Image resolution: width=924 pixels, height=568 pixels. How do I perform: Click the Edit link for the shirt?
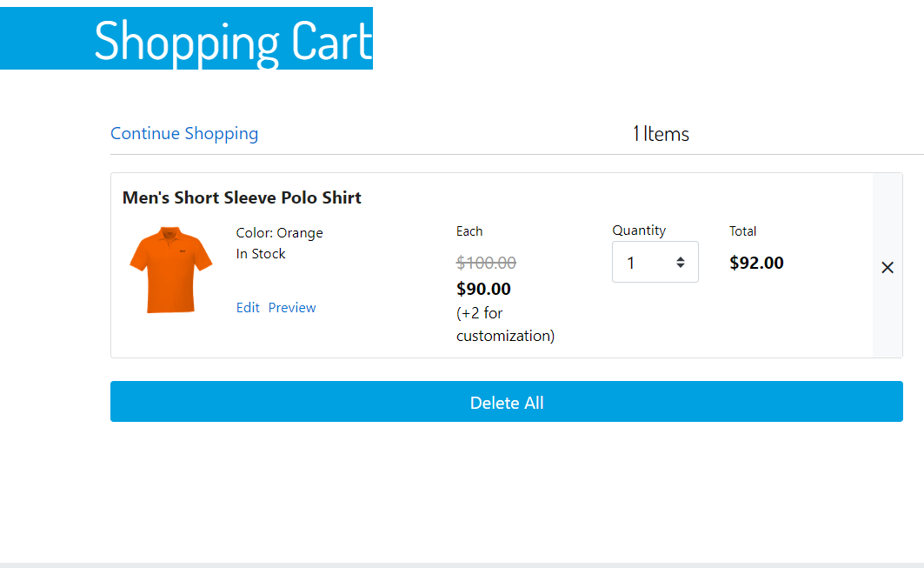pos(248,308)
